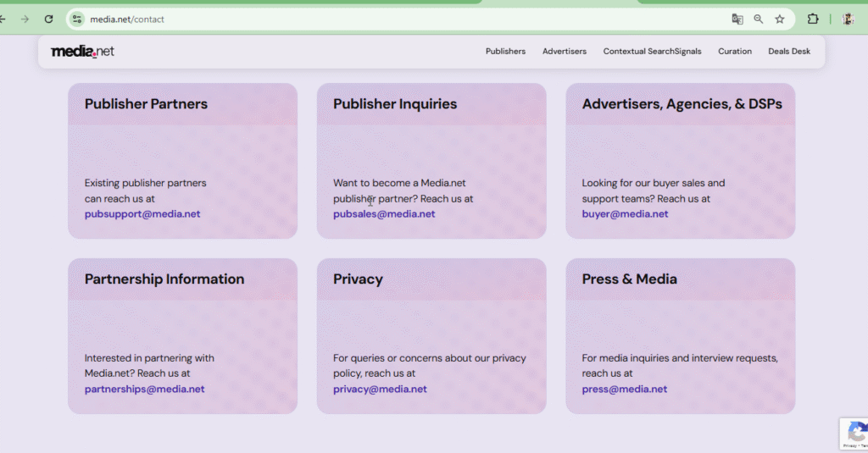This screenshot has width=868, height=453.
Task: Open the Publishers menu
Action: point(505,51)
